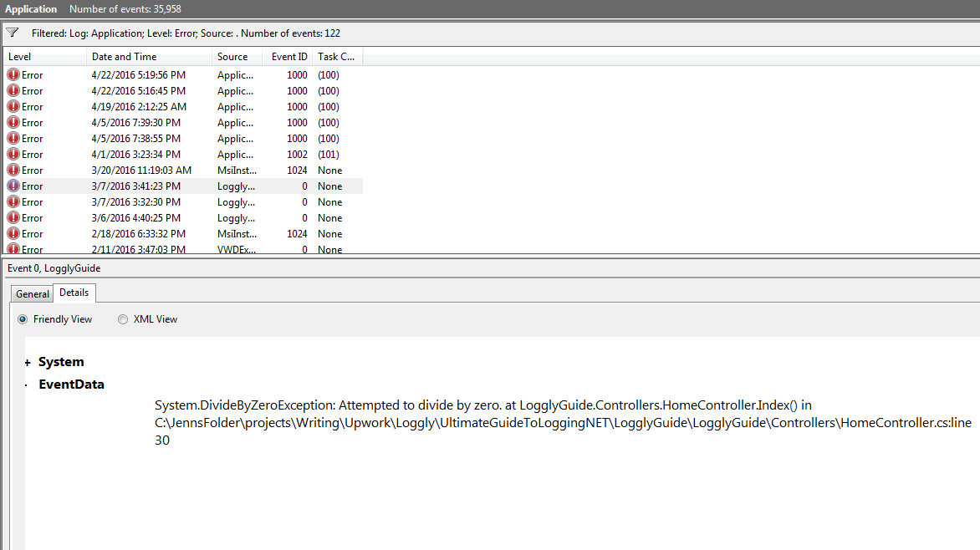980x550 pixels.
Task: Click error icon for 2/18/2016 6:33:32 PM event
Action: coord(13,234)
